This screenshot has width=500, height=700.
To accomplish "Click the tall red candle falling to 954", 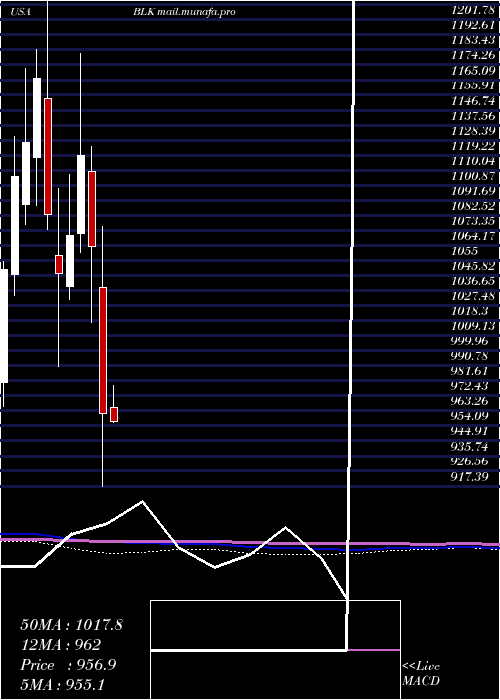I will [x=103, y=350].
